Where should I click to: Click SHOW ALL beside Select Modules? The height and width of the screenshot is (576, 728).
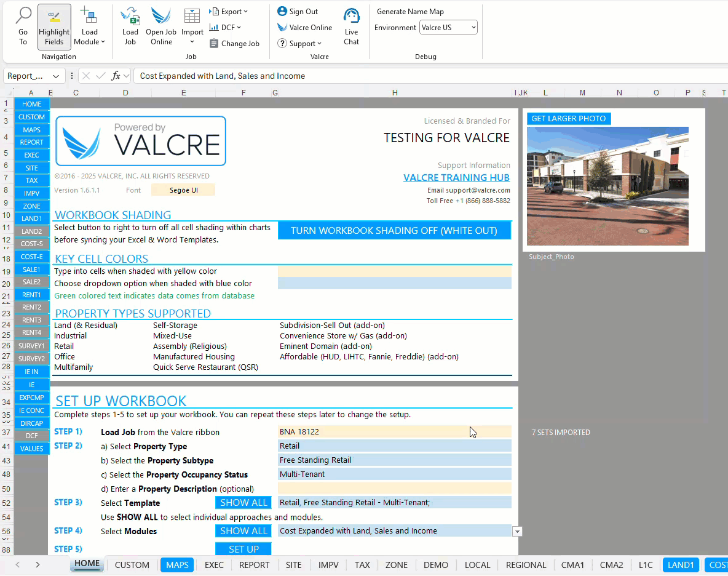(x=243, y=531)
